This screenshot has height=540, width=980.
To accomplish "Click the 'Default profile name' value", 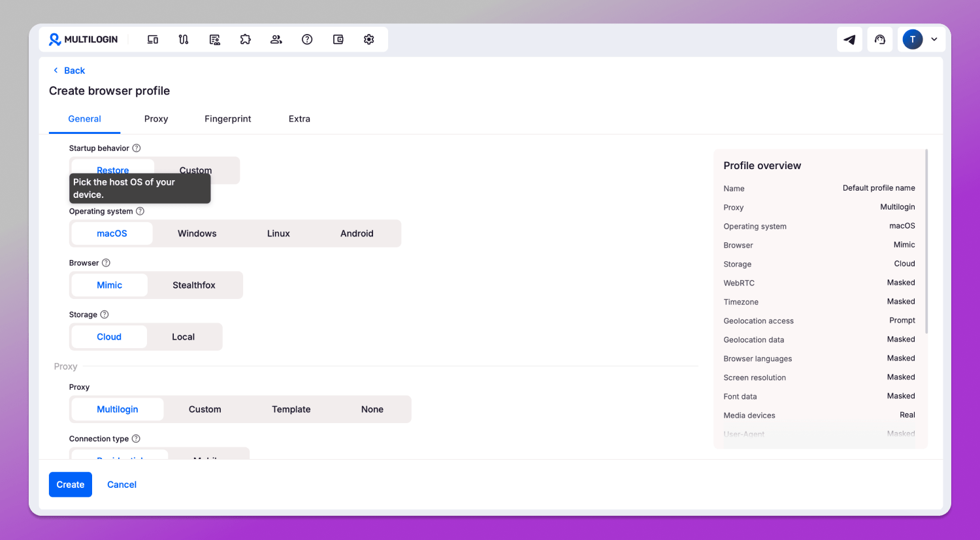I will pyautogui.click(x=879, y=188).
